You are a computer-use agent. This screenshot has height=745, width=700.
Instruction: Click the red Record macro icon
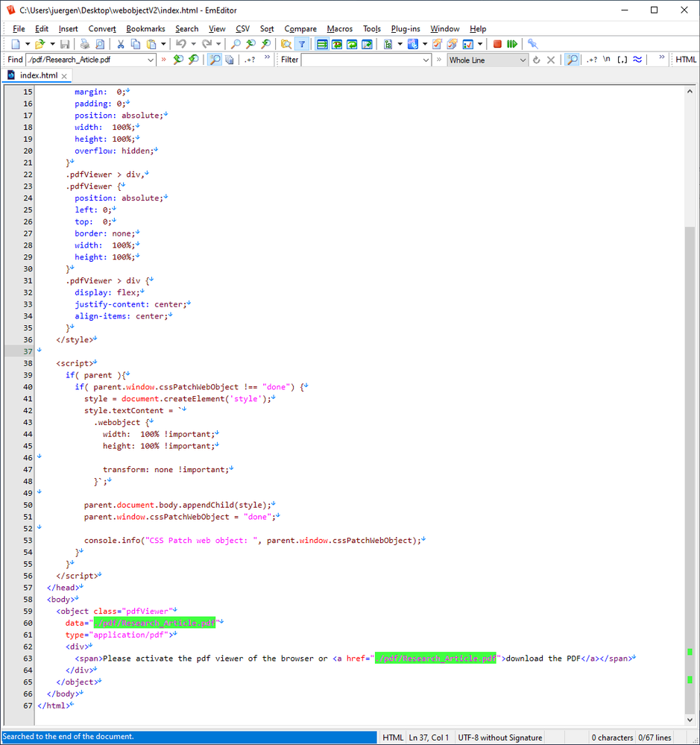[497, 44]
